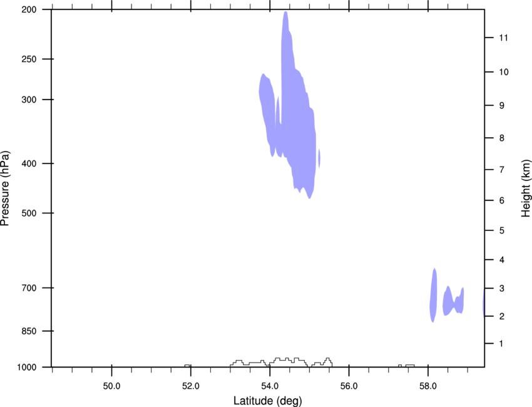The image size is (532, 407).
Task: Click the 'Latitude (deg)' axis title
Action: (x=267, y=401)
